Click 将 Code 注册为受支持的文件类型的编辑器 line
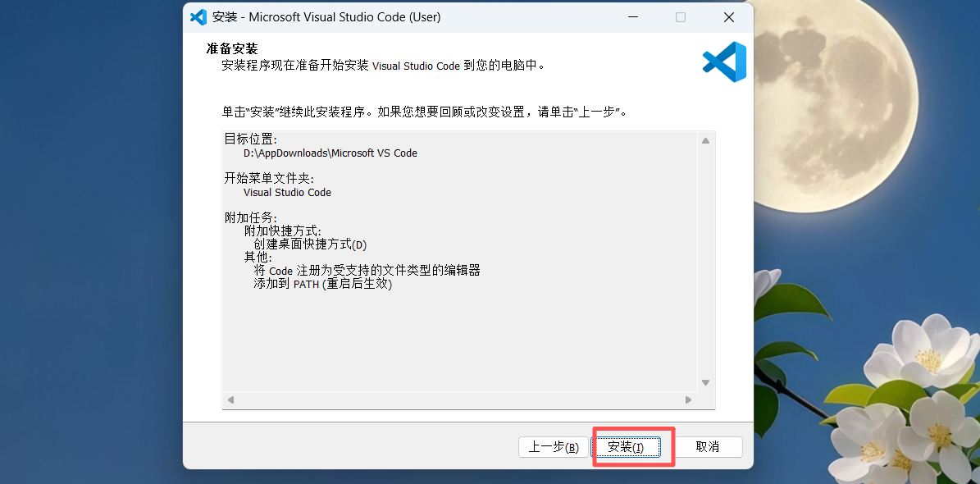Screen dimensions: 980x484 (367, 271)
